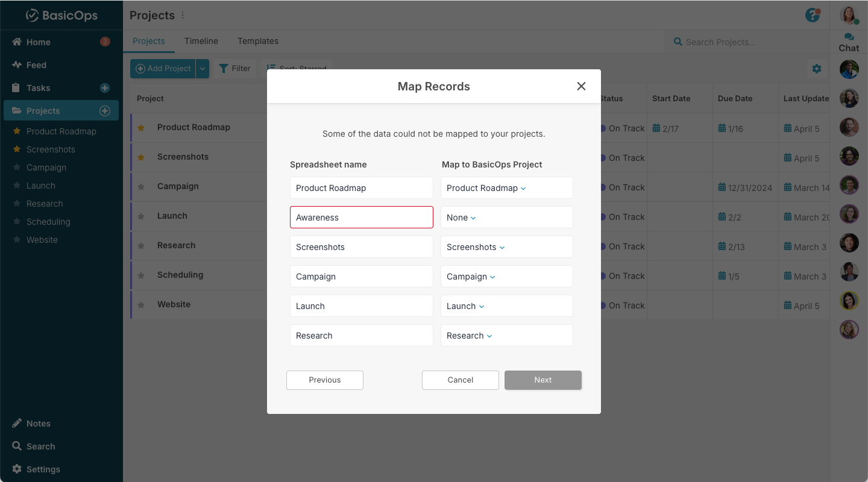
Task: Switch to the Templates tab
Action: coord(258,41)
